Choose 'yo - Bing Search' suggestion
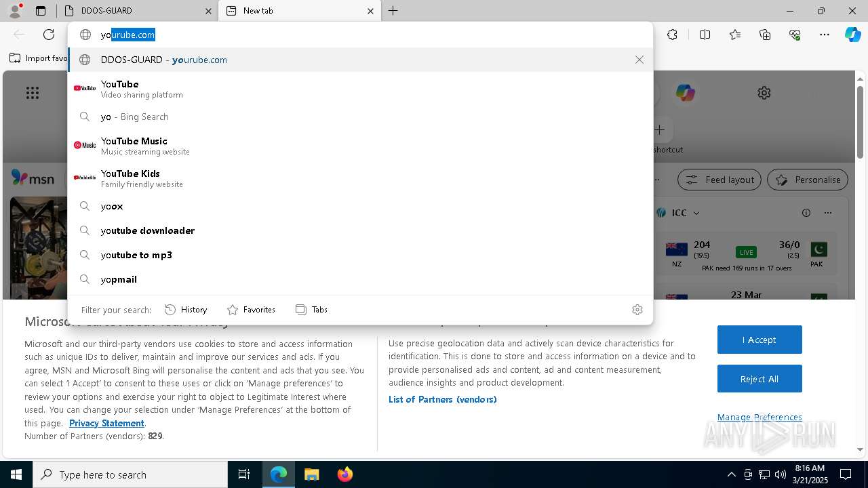This screenshot has height=488, width=868. point(360,117)
